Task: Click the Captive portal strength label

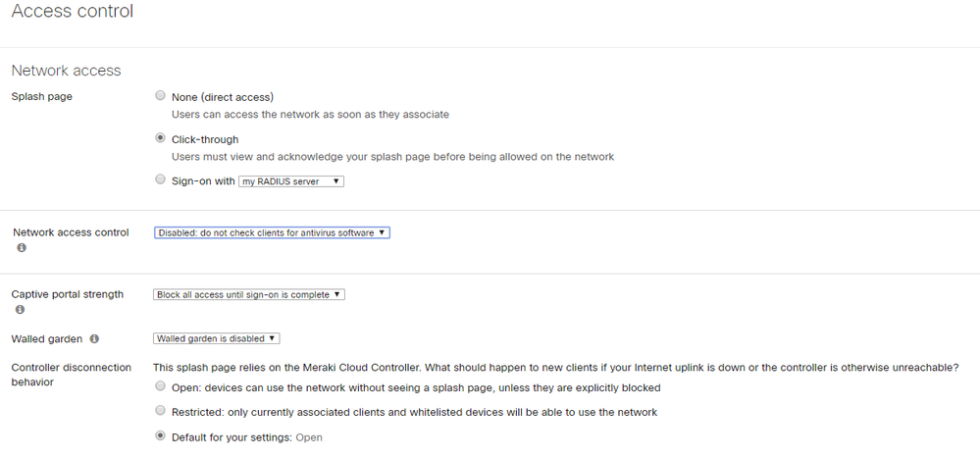Action: (67, 294)
